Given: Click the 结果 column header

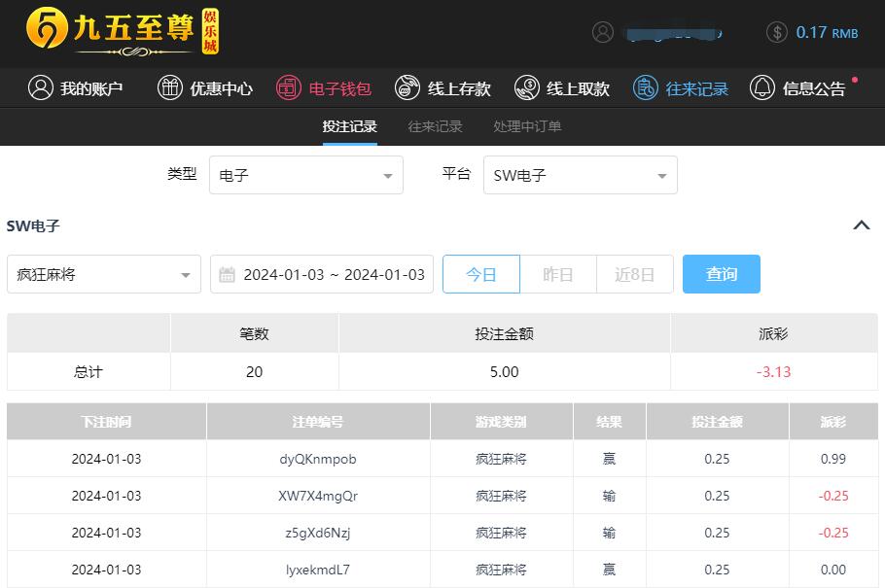Looking at the screenshot, I should [609, 422].
